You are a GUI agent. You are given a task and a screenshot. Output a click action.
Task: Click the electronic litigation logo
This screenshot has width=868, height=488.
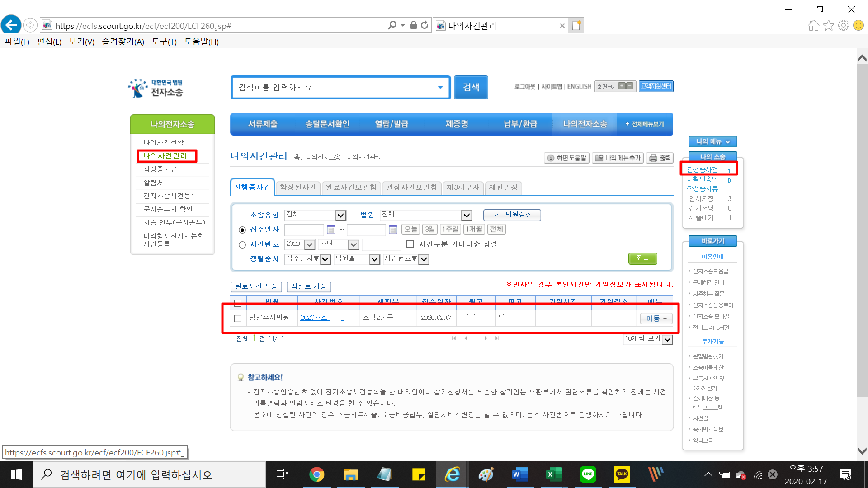click(156, 88)
